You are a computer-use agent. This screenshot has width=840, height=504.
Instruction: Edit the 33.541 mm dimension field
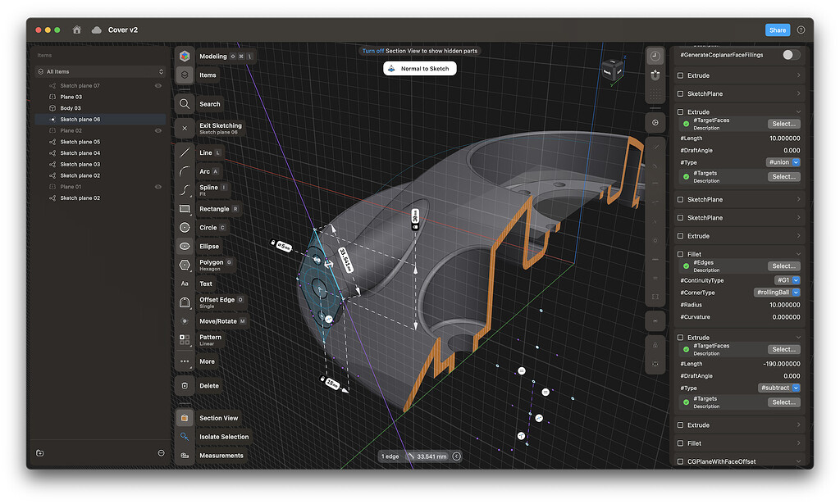(x=430, y=456)
